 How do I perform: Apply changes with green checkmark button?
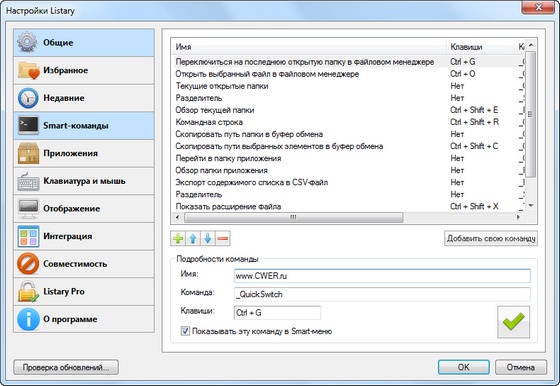pyautogui.click(x=514, y=322)
